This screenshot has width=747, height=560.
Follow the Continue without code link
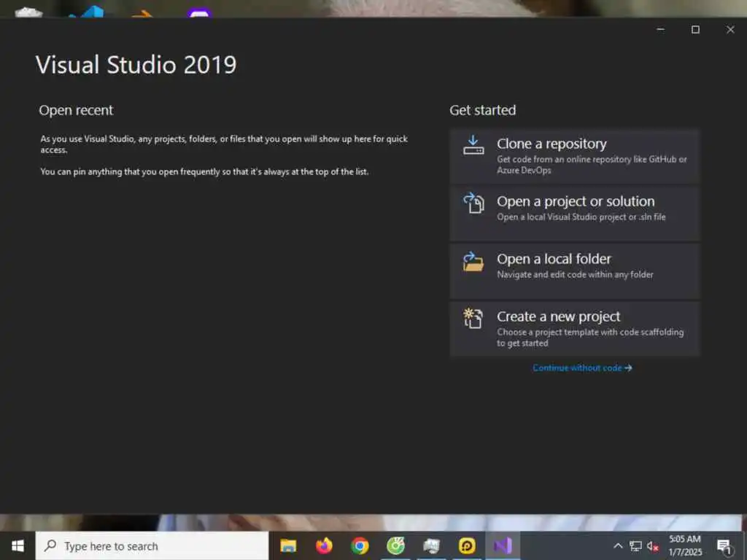coord(582,368)
